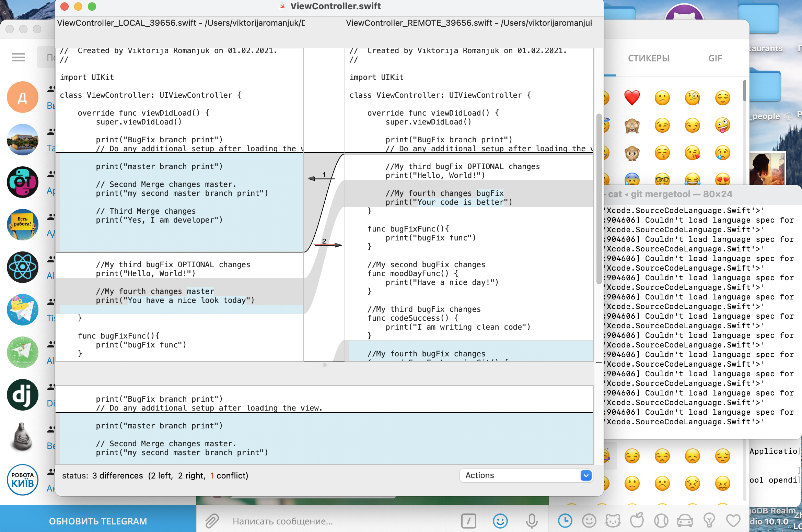Open the woman photo thumbnail on the desktop
This screenshot has height=532, width=802.
tap(767, 169)
